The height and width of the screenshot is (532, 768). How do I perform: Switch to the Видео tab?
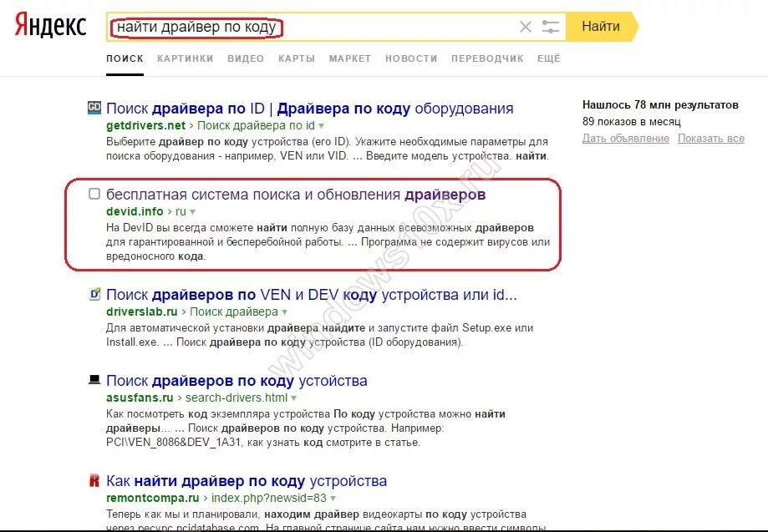coord(246,58)
